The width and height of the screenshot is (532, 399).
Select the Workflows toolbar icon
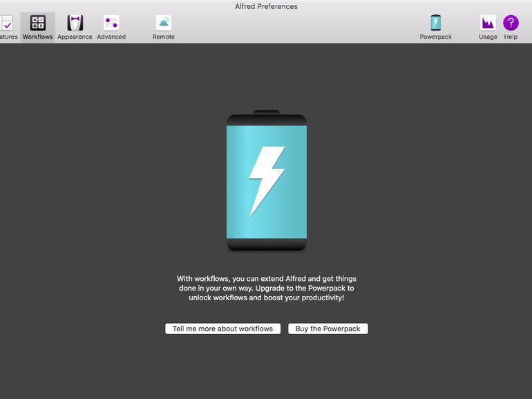tap(38, 23)
